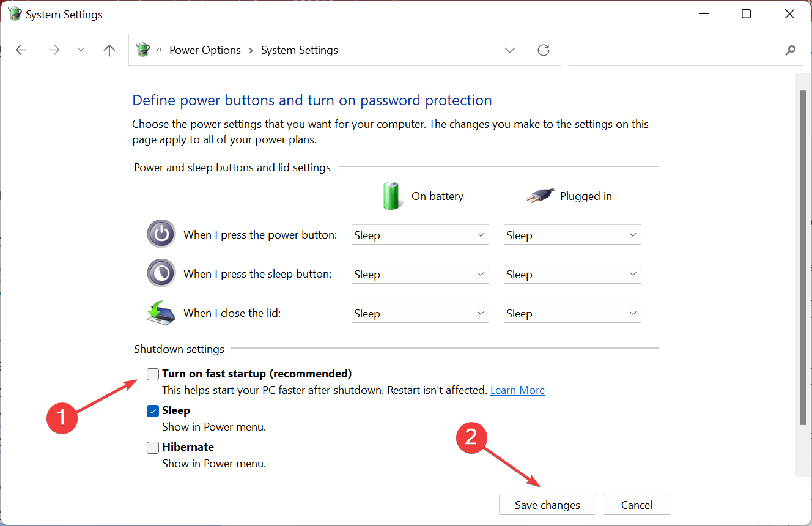Click 'Power and sleep buttons and lid settings' label
Screen dimensions: 812x526
coord(232,168)
